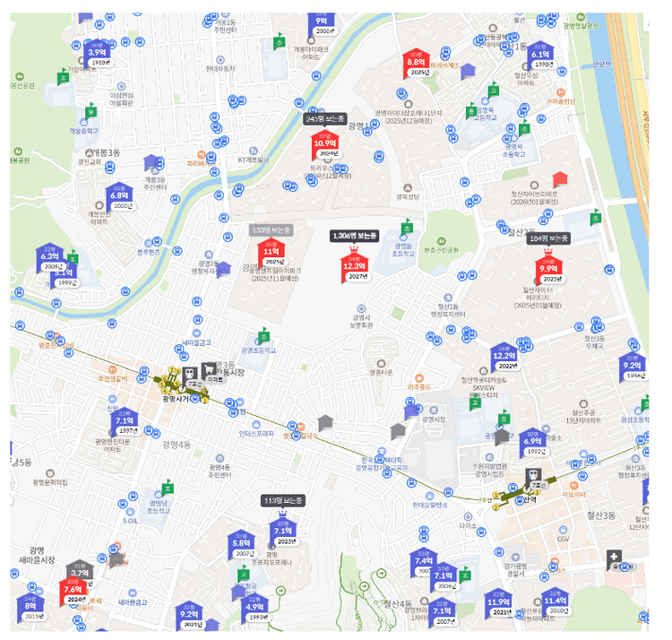672x640 pixels.
Task: Click the 7.1억 1997년 apartment marker
Action: [125, 422]
